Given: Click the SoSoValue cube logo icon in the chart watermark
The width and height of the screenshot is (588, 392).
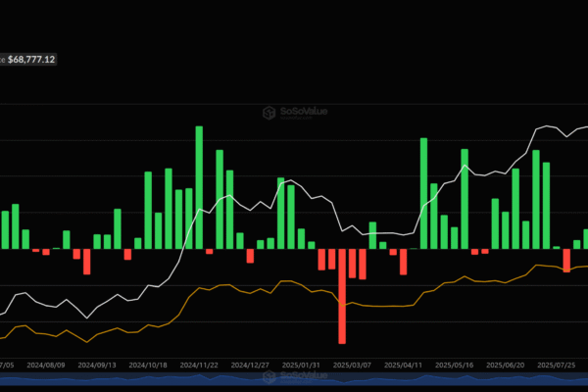Looking at the screenshot, I should (268, 114).
